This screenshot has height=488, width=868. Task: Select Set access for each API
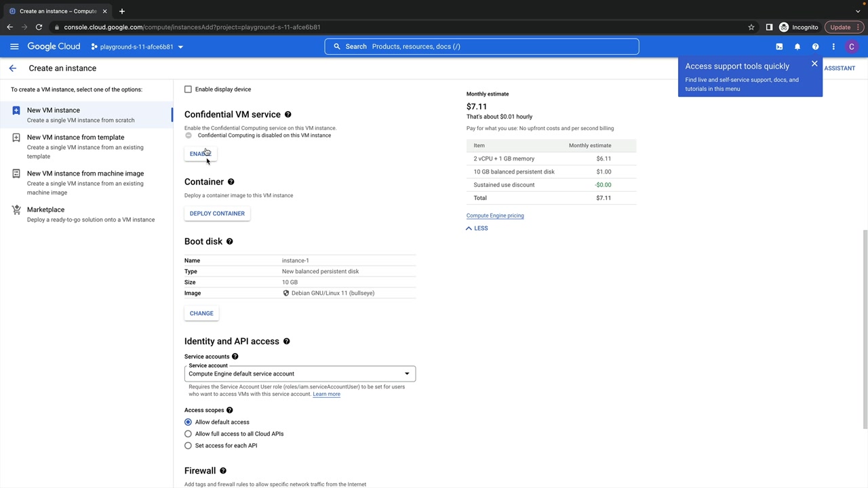pyautogui.click(x=189, y=445)
